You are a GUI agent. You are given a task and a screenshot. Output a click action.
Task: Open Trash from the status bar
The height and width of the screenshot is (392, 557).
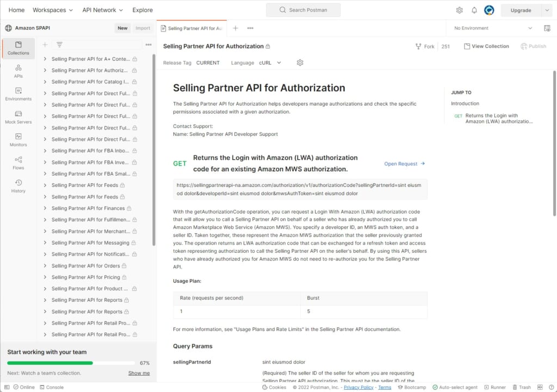[522, 387]
